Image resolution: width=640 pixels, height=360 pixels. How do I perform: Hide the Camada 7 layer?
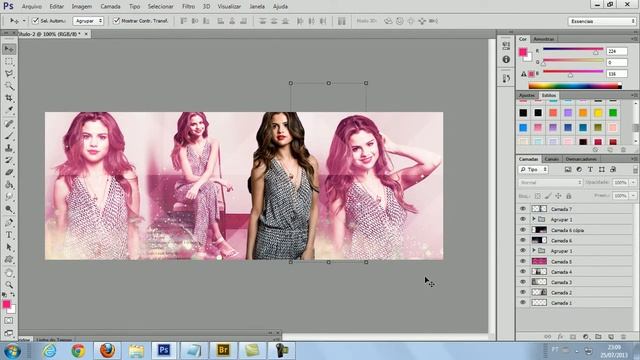coord(523,209)
